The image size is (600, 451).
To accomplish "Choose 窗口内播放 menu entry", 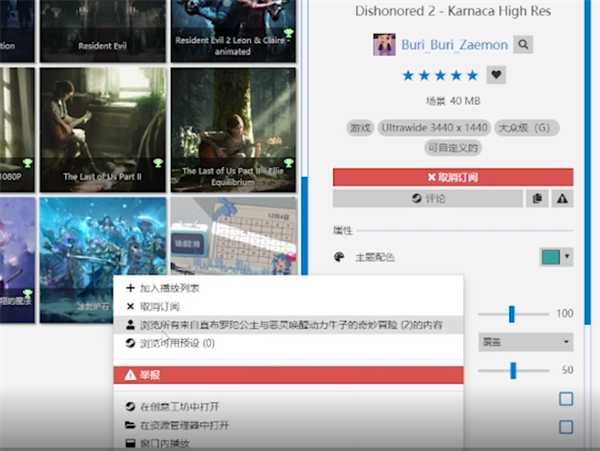I will (289, 443).
